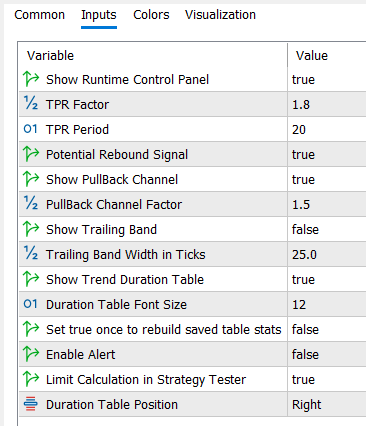Click the boolean icon beside Enable Alert
The image size is (366, 426).
(x=31, y=354)
